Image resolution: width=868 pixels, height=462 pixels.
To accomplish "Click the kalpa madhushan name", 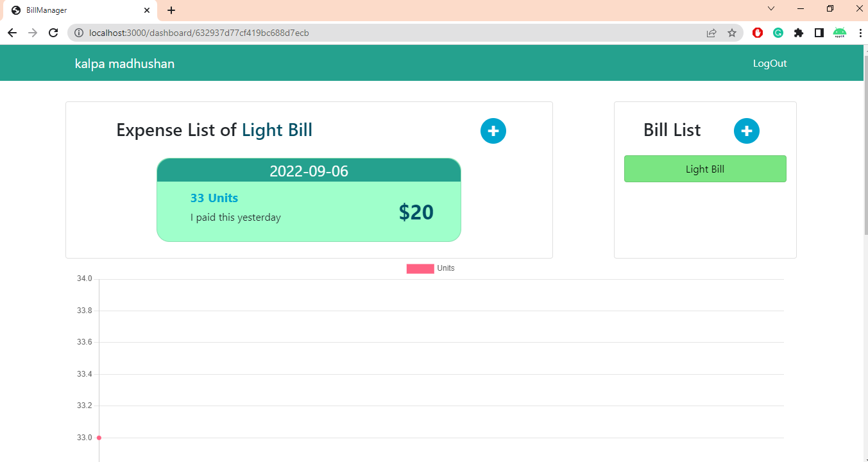I will click(125, 63).
